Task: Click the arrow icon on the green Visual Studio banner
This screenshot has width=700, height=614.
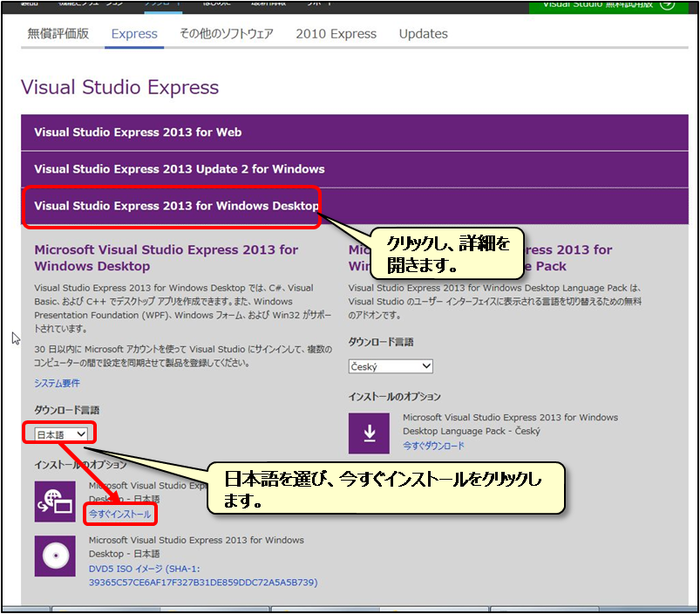Action: (667, 5)
